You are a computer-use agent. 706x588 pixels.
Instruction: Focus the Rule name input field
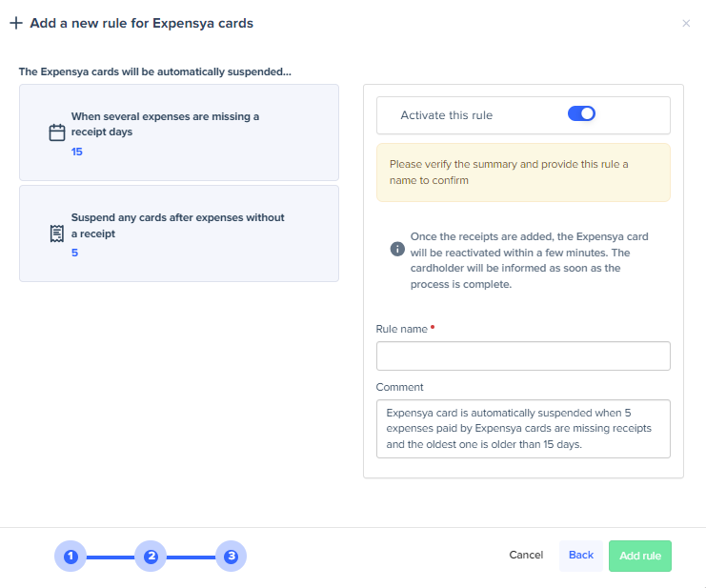click(523, 355)
